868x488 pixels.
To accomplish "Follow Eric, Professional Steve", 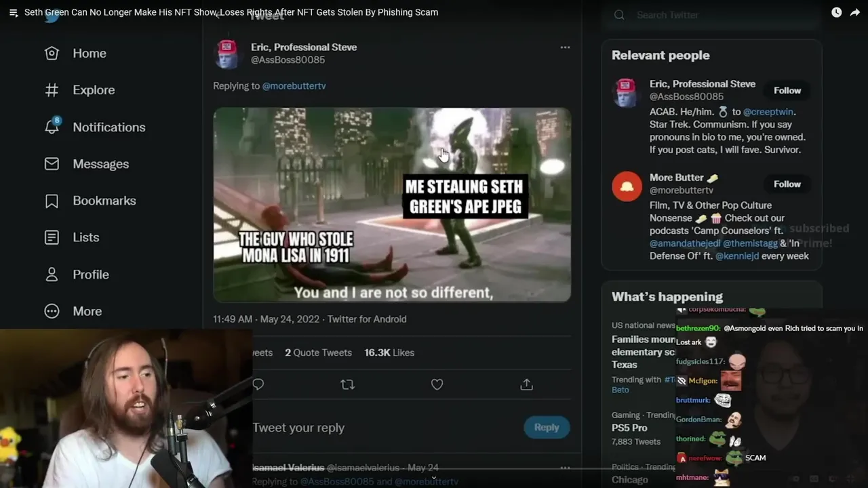I will [787, 90].
